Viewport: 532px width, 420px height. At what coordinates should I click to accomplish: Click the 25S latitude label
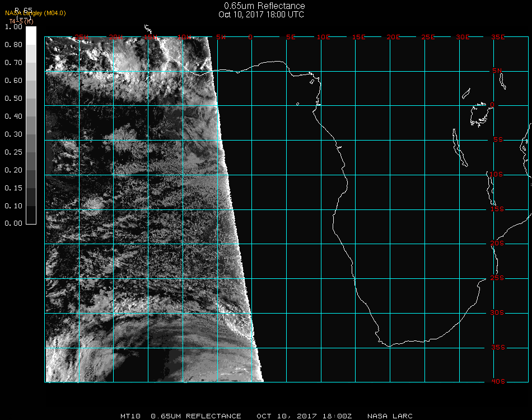coord(497,278)
